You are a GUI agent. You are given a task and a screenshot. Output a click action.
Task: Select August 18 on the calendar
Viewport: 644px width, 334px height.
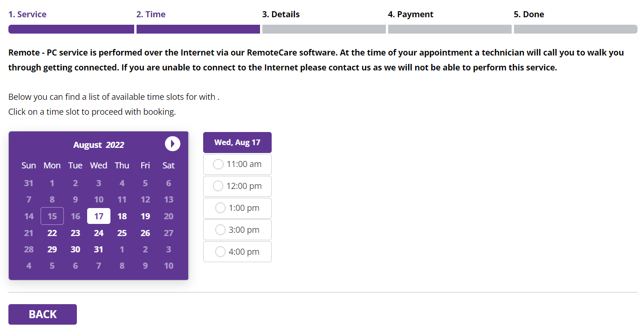[x=122, y=216]
